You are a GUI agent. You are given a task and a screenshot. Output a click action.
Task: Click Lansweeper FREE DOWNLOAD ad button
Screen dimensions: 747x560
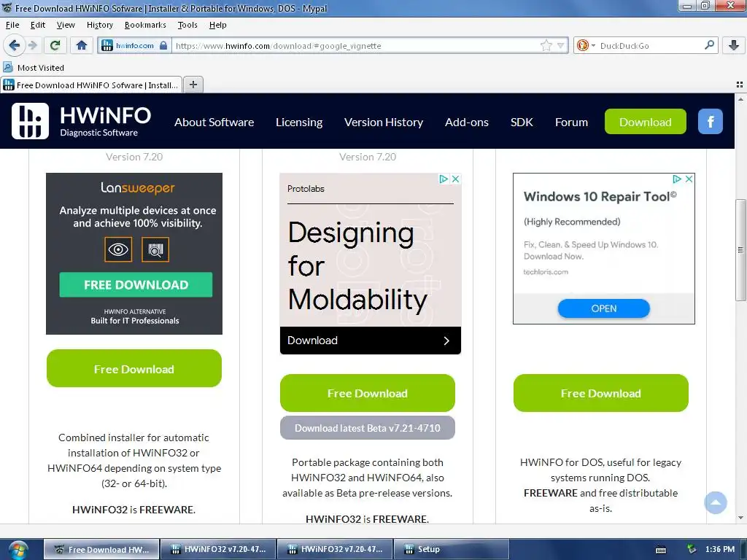[136, 285]
